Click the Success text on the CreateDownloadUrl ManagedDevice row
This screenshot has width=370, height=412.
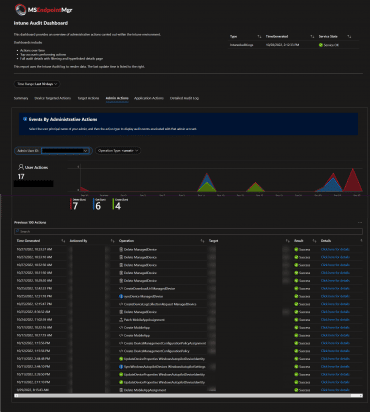coord(304,288)
